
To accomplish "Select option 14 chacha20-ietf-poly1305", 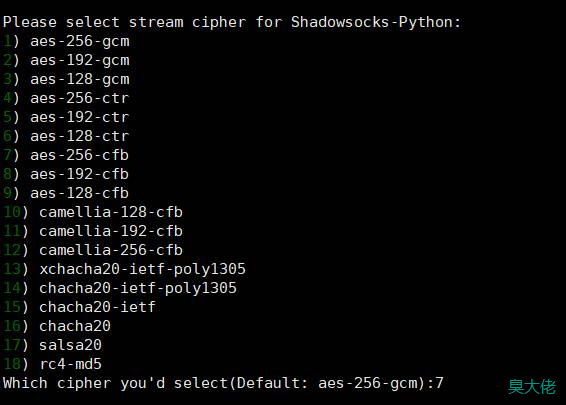I will click(120, 288).
